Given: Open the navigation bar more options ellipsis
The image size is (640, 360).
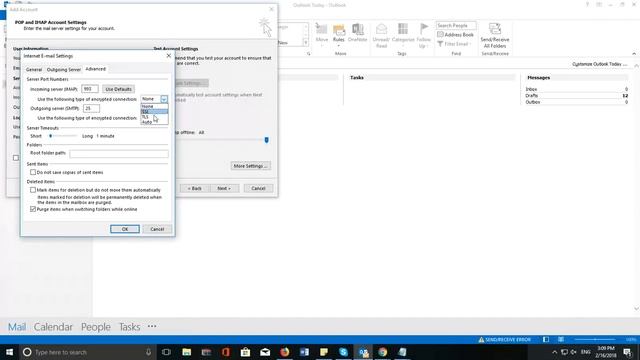Looking at the screenshot, I should 152,326.
